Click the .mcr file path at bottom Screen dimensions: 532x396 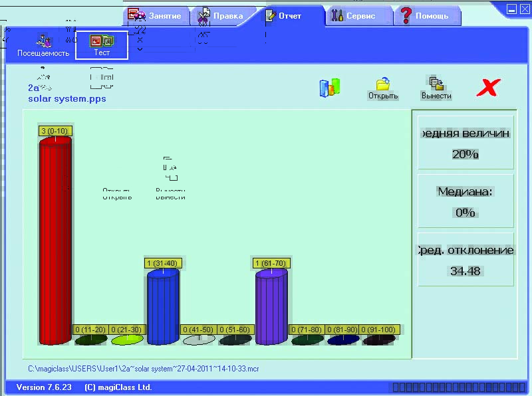(143, 367)
